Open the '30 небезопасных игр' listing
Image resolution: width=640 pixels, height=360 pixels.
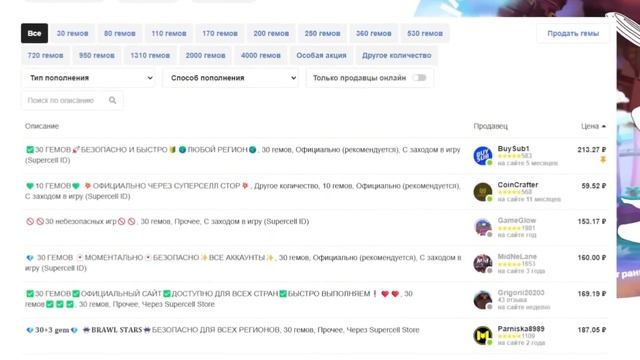tap(167, 222)
